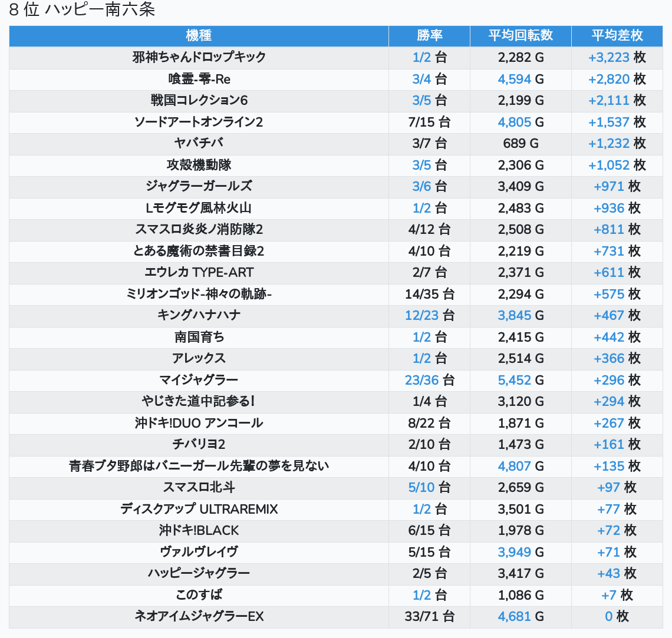Click the 8 位 ハッピー南六条 heading
Viewport: 672px width, 638px height.
click(82, 9)
